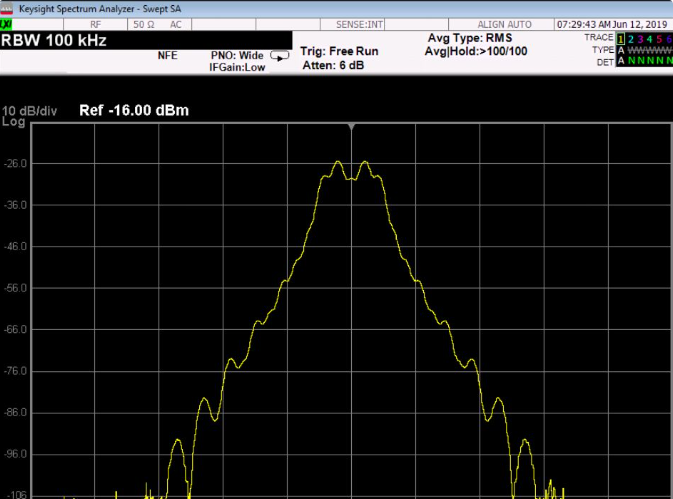The height and width of the screenshot is (499, 673).
Task: Click the Ref -16.00 dBm reference level
Action: pyautogui.click(x=134, y=110)
